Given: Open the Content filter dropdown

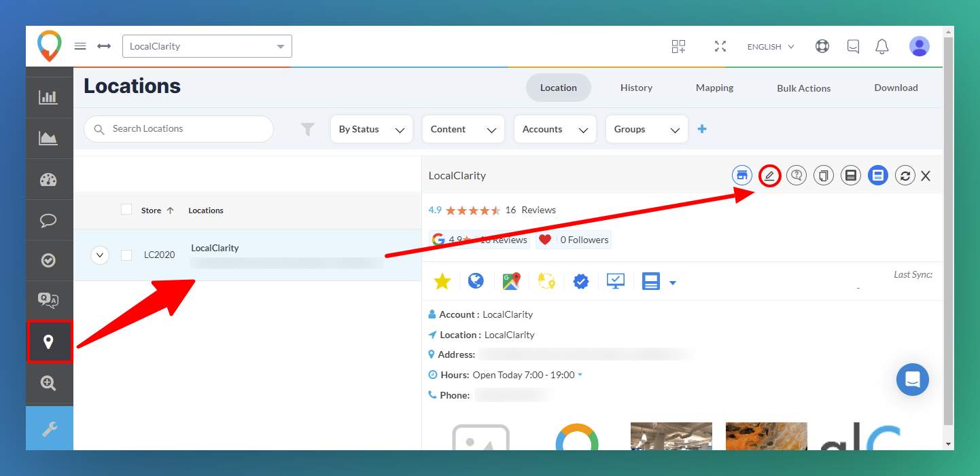Looking at the screenshot, I should (463, 129).
